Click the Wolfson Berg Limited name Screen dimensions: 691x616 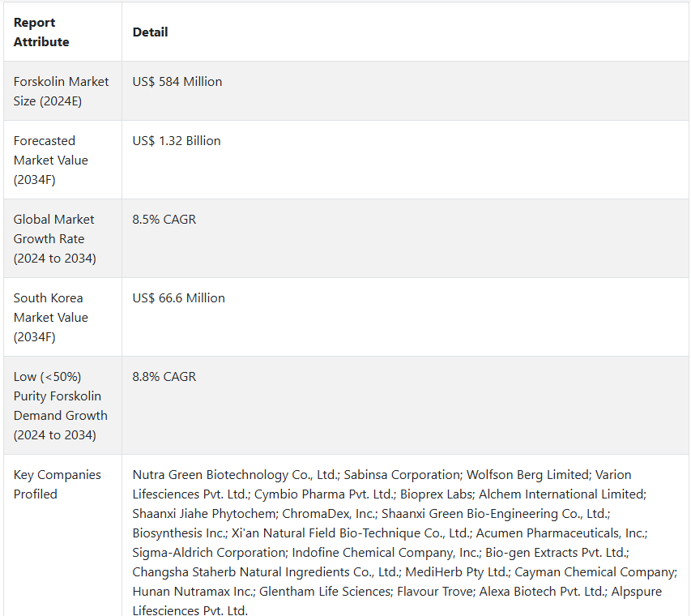[x=528, y=474]
